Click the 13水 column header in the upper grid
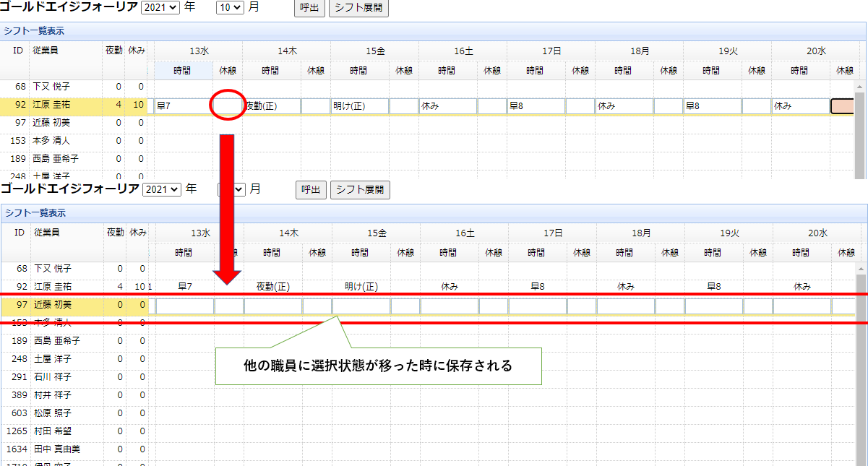Image resolution: width=868 pixels, height=466 pixels. coord(199,51)
